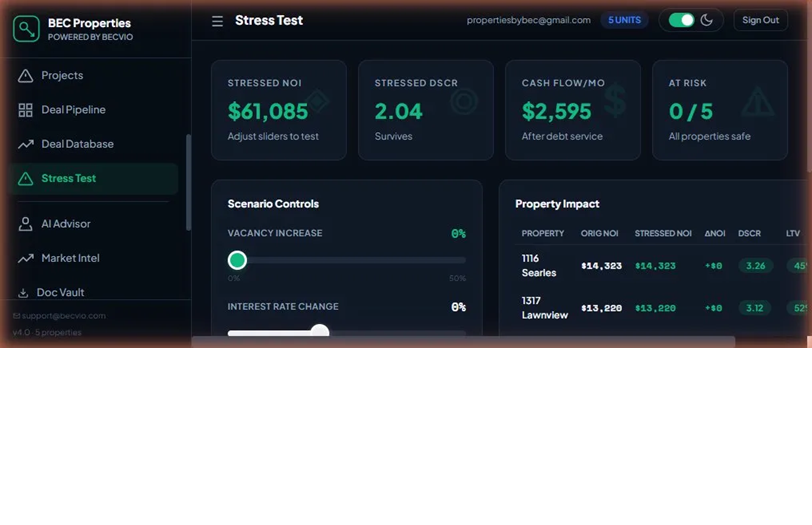Screen dimensions: 812x525
Task: Toggle the green theme switch
Action: (681, 20)
